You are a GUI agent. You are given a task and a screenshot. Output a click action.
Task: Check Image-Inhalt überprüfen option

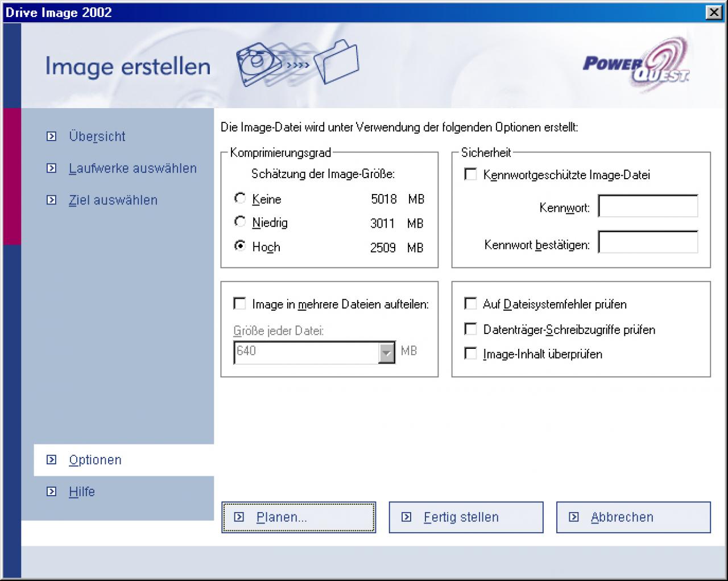point(471,353)
